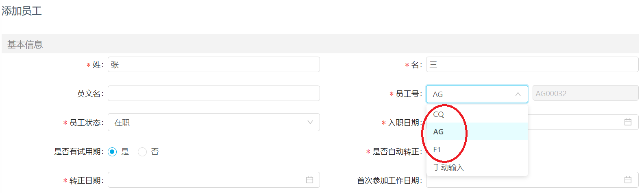Focus the empty 英文名 input field
This screenshot has width=644, height=193.
coord(214,93)
